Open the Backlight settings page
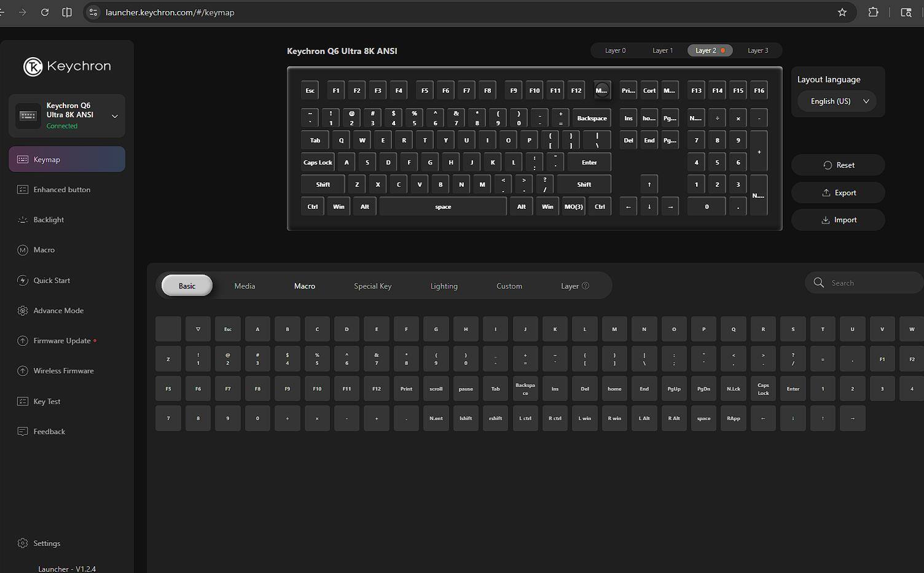Viewport: 924px width, 573px height. coord(49,220)
